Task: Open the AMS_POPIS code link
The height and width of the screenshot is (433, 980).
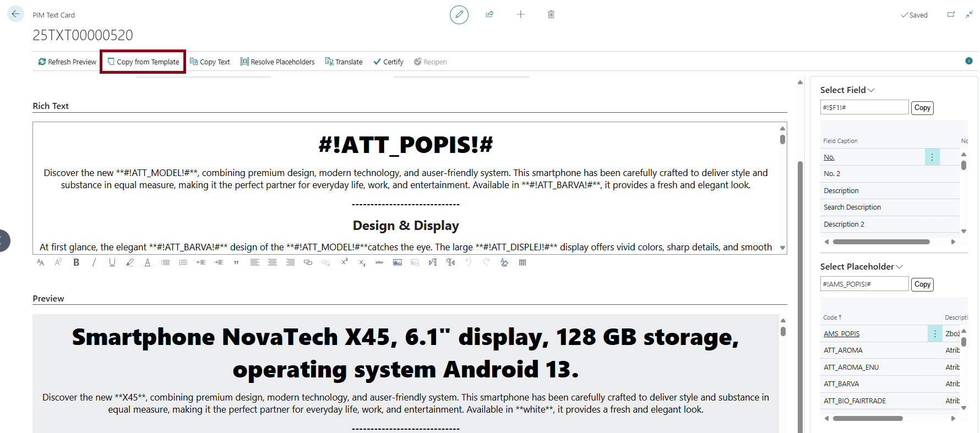Action: coord(841,334)
